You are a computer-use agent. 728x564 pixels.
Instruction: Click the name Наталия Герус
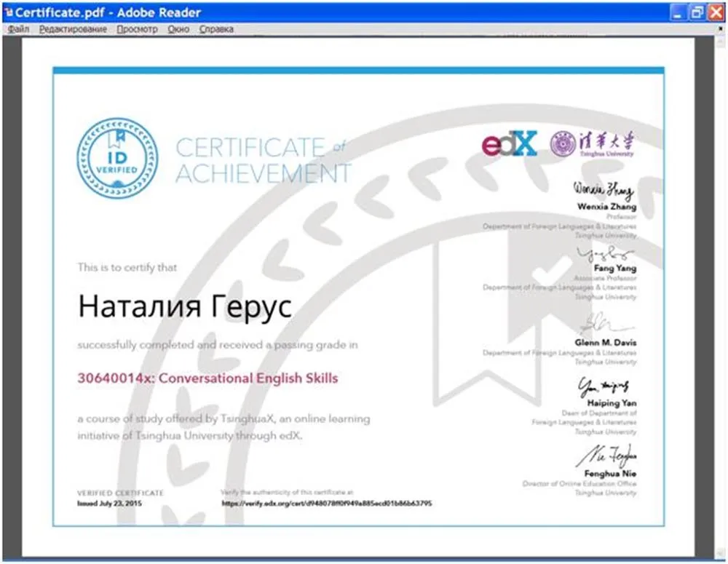185,307
